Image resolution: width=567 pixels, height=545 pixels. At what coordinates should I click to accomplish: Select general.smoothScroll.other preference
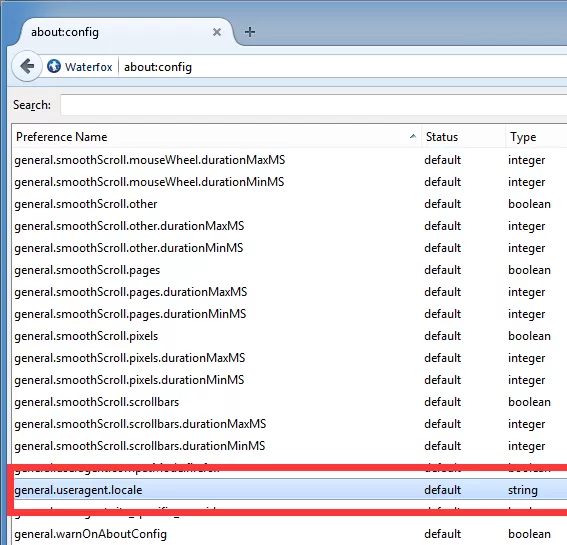pos(290,204)
